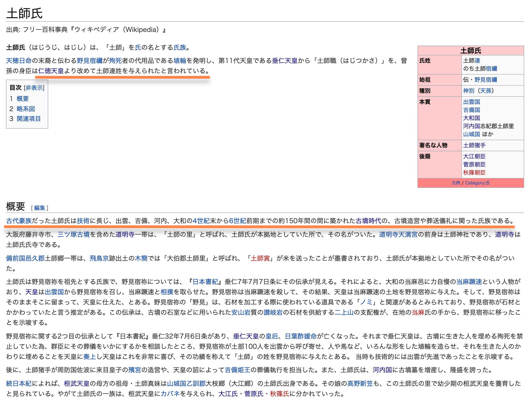Open the 殉死 link
Image resolution: width=532 pixels, height=407 pixels.
(x=115, y=60)
